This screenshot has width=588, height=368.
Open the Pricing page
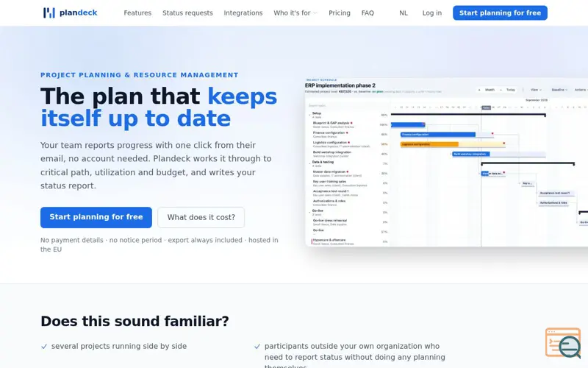[x=340, y=13]
